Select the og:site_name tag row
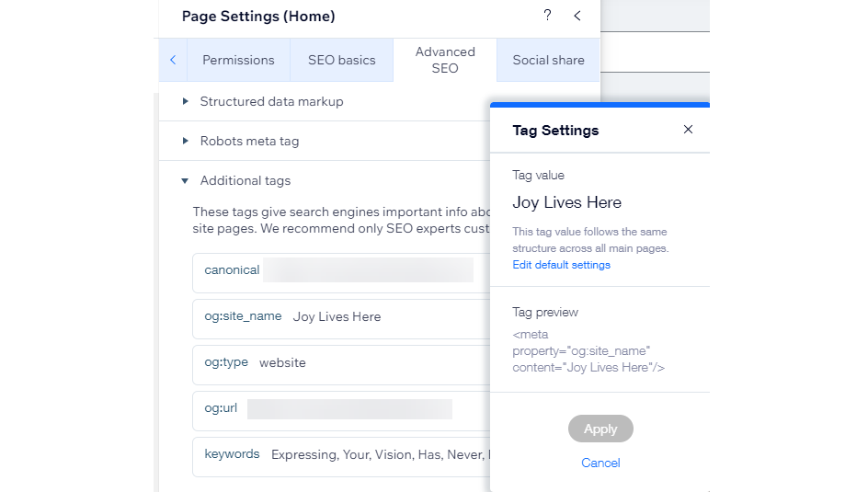Viewport: 868px width, 492px height. point(340,316)
